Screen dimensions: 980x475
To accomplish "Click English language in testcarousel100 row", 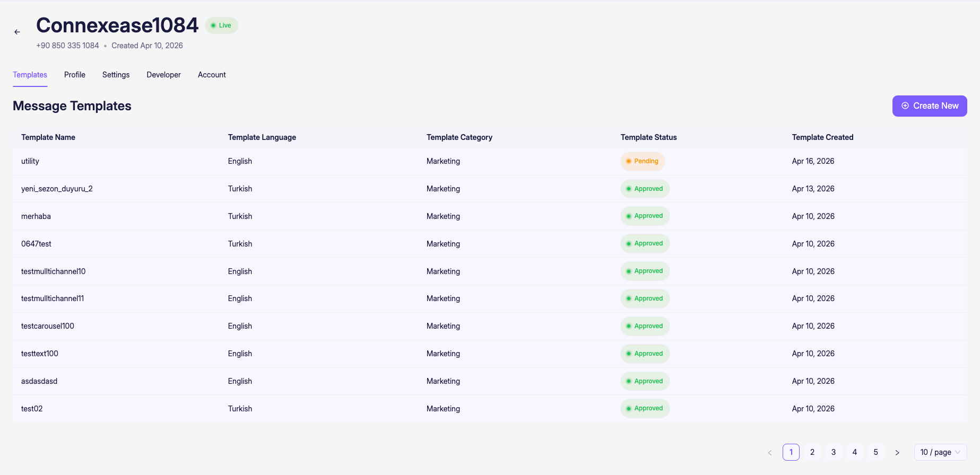I will pyautogui.click(x=240, y=326).
